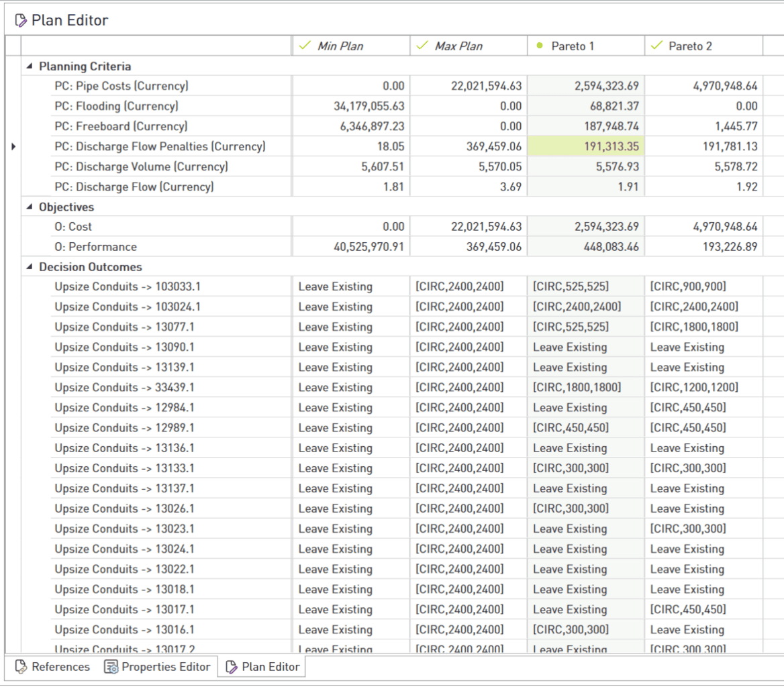This screenshot has height=687, width=784.
Task: Collapse the Objectives group
Action: 29,207
